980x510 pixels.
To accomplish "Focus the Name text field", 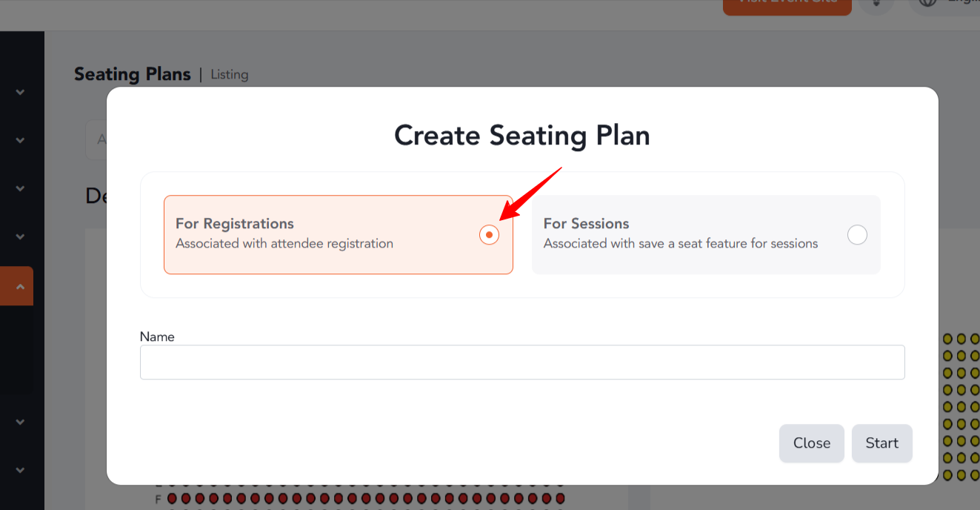I will pos(522,362).
